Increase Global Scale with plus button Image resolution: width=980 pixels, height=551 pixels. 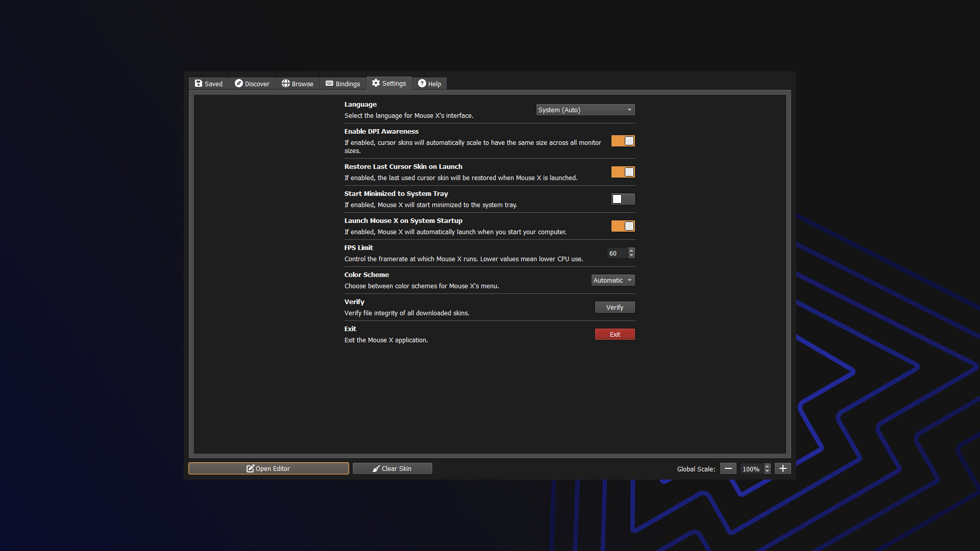tap(782, 468)
